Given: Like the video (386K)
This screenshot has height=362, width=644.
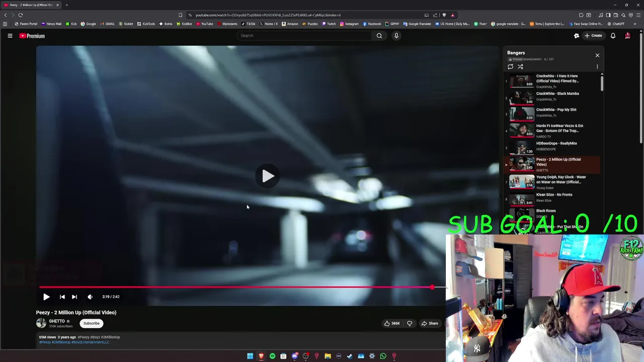Looking at the screenshot, I should point(392,323).
